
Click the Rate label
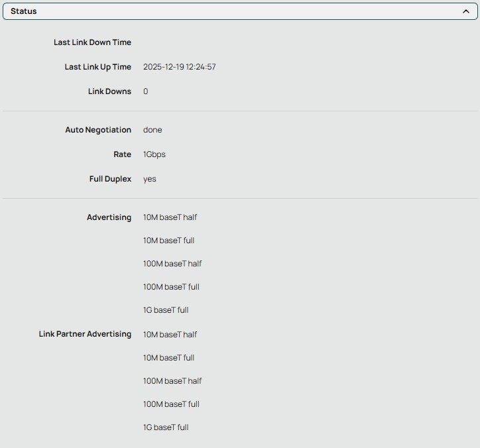pyautogui.click(x=122, y=154)
